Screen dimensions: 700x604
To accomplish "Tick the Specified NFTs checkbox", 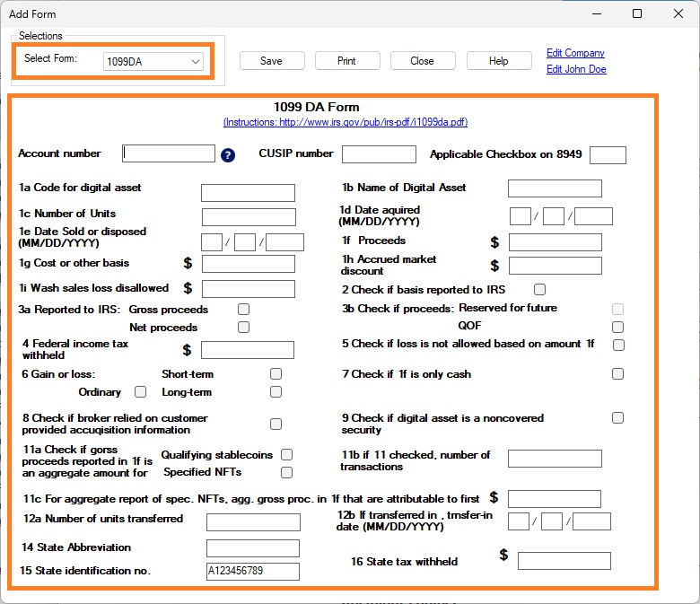I will click(287, 472).
